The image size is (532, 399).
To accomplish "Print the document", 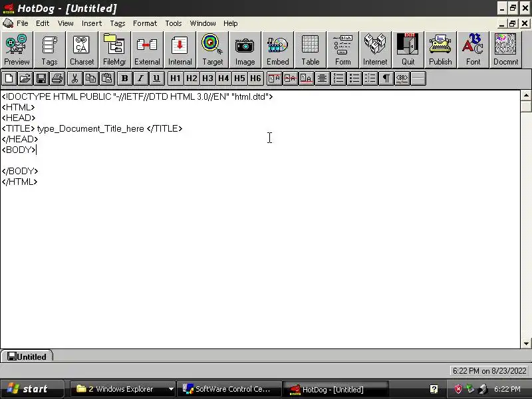I will [x=57, y=78].
